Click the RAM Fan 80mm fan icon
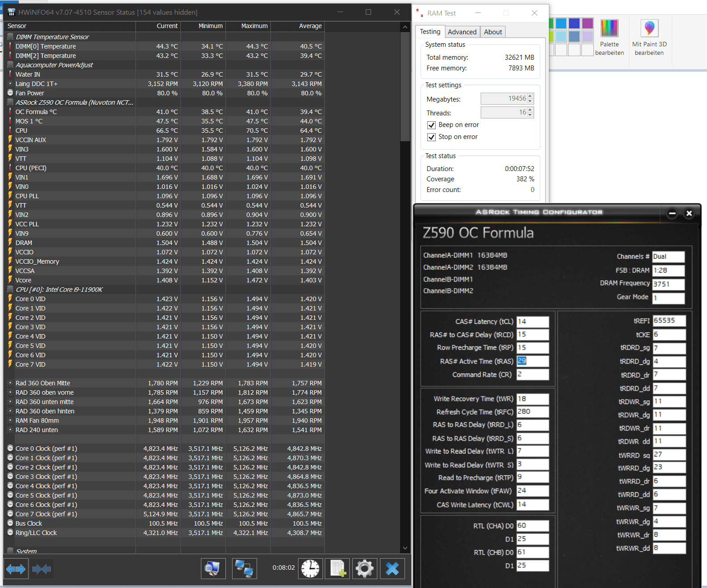Image resolution: width=707 pixels, height=588 pixels. click(x=10, y=421)
